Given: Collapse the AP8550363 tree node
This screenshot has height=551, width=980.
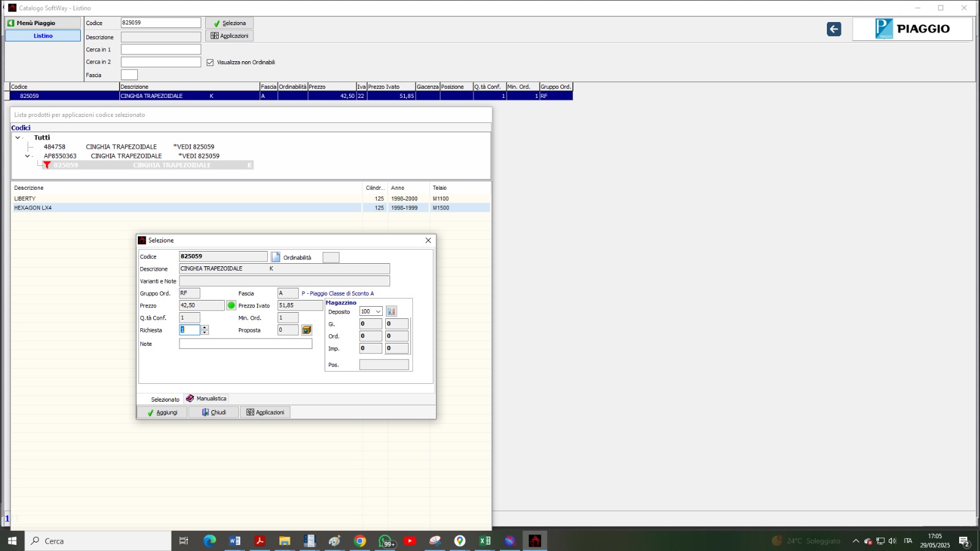Looking at the screenshot, I should (27, 156).
